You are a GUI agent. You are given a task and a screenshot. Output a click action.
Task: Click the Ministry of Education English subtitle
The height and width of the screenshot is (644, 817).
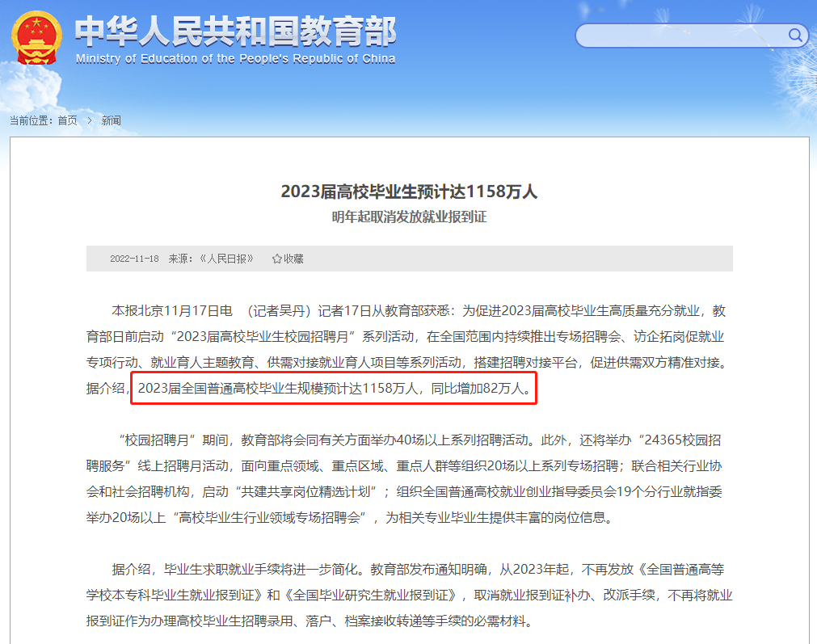tap(235, 59)
